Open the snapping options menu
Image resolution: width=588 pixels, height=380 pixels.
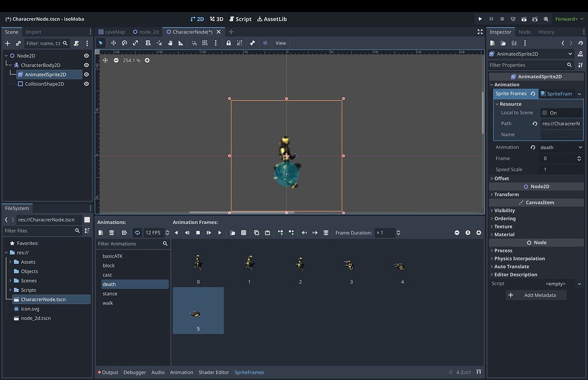216,43
